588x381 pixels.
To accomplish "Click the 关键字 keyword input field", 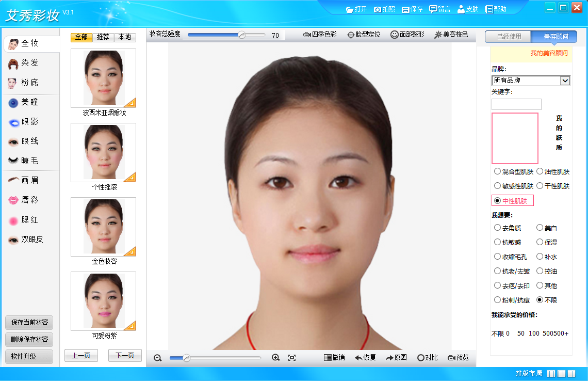I will 516,104.
